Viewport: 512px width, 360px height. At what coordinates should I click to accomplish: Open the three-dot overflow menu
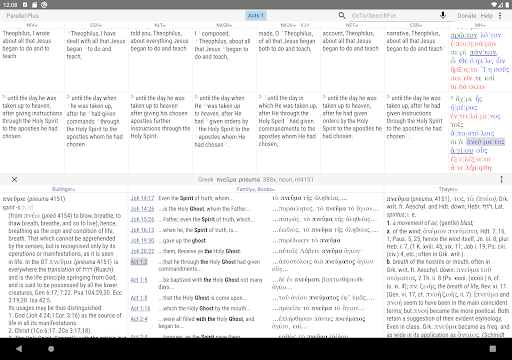coord(500,16)
